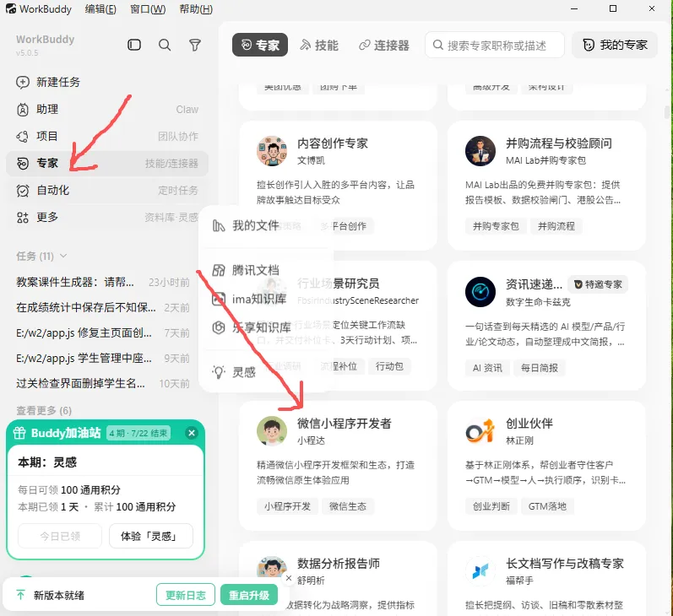Switch to the 技能 tab

pos(319,45)
